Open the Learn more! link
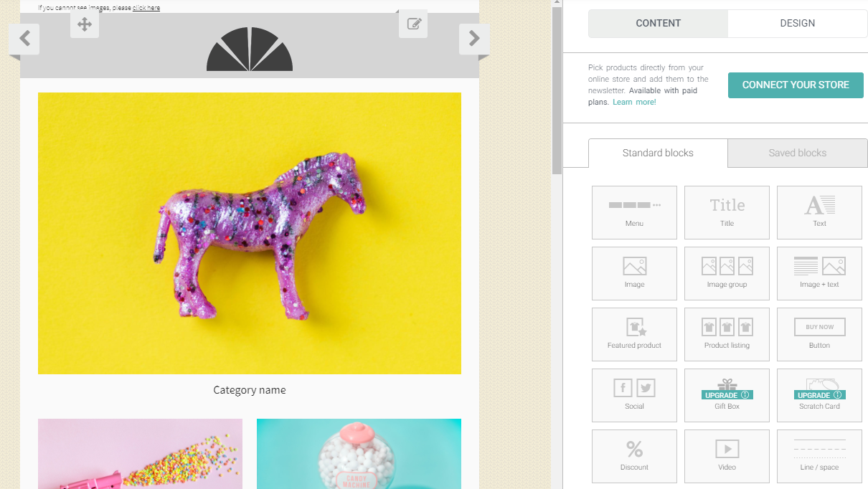Image resolution: width=868 pixels, height=489 pixels. coord(634,102)
